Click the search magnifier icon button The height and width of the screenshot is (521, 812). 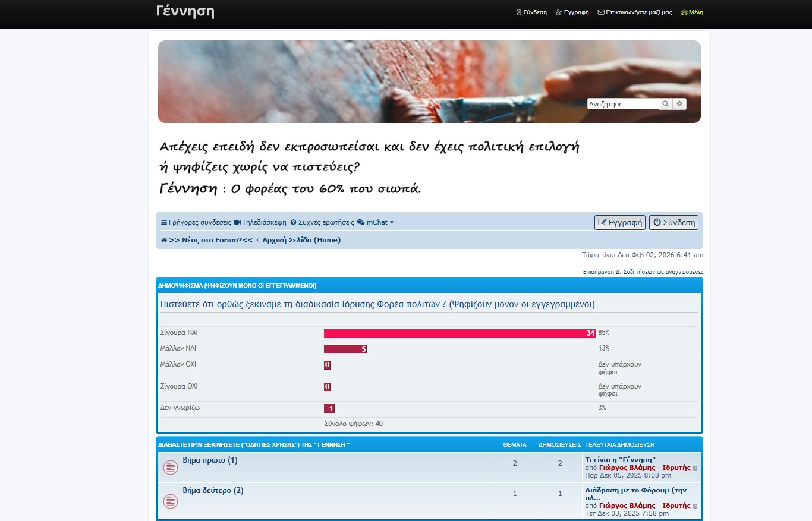(x=666, y=104)
